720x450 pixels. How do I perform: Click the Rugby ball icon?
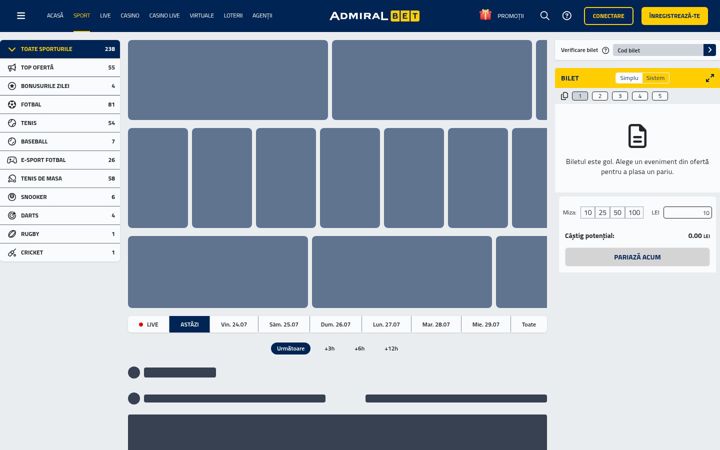[x=12, y=234]
